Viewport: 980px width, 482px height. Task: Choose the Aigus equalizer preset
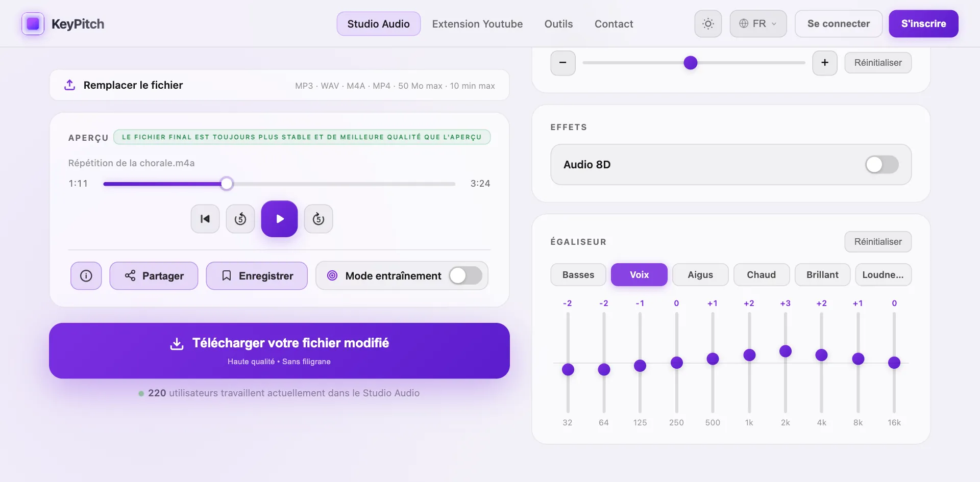click(x=700, y=275)
